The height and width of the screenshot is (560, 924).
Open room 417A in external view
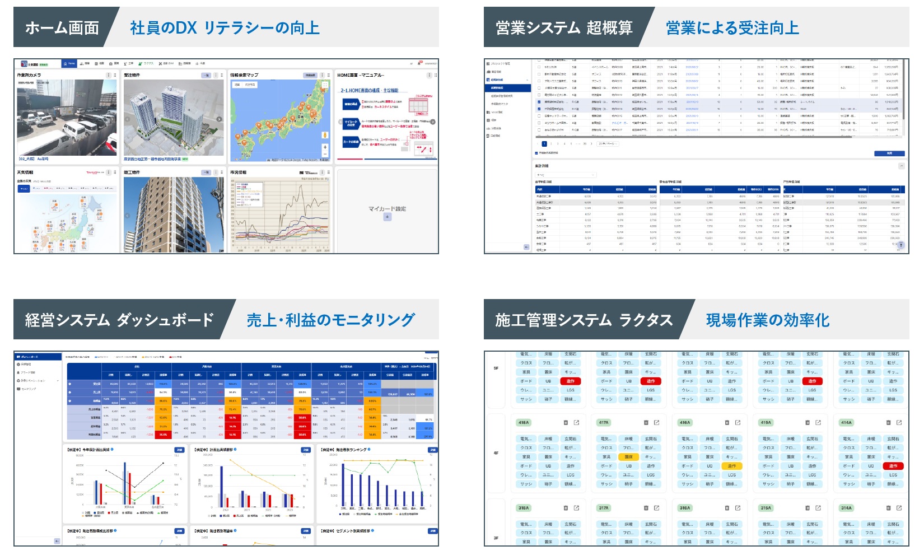657,423
